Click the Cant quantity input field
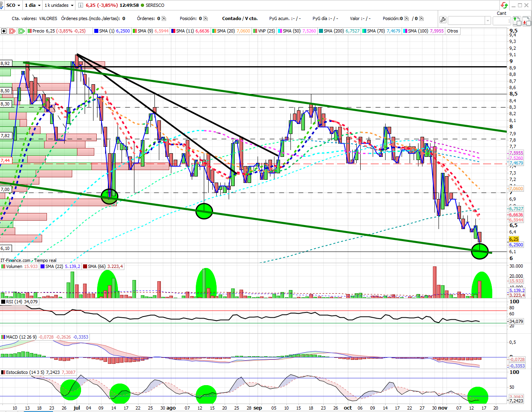Viewport: 532px width, 412px height. pos(502,20)
